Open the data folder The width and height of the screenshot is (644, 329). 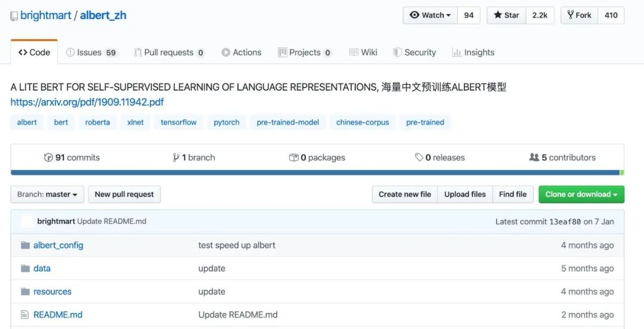[x=42, y=268]
